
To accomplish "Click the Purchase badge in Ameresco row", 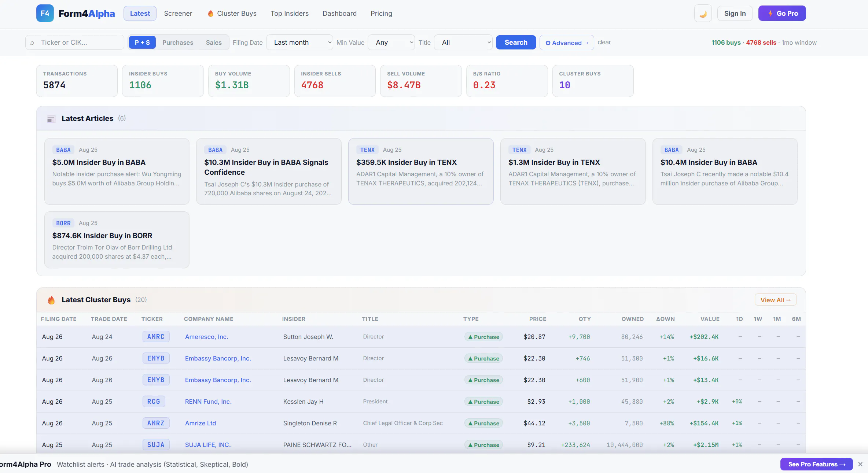I will click(483, 337).
